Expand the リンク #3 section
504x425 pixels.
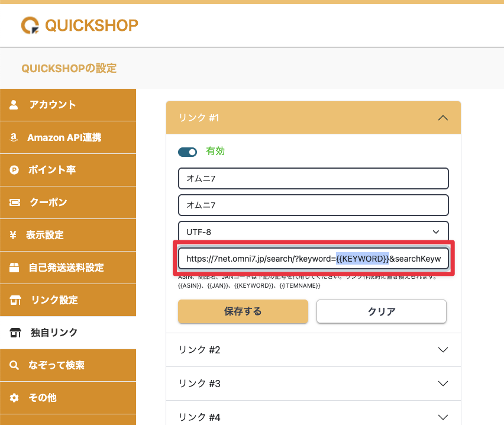click(x=442, y=384)
